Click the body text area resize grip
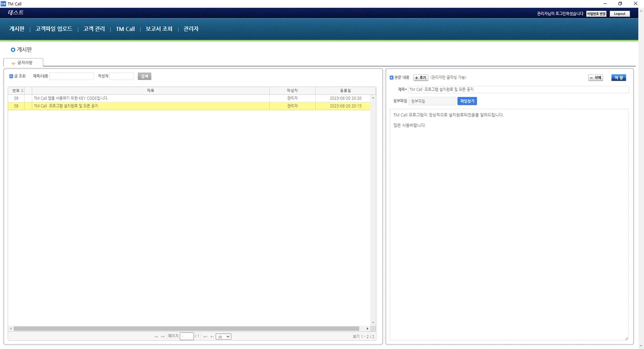This screenshot has width=644, height=349. click(626, 338)
